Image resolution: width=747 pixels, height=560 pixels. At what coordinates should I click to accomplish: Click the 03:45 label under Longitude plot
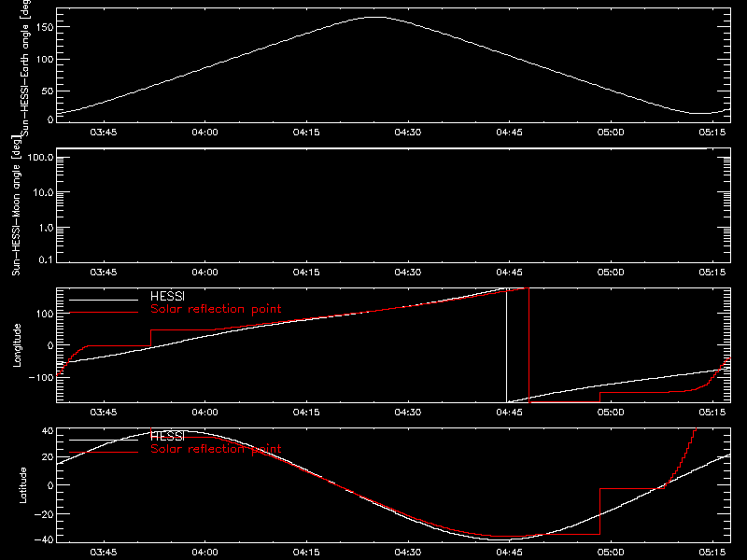click(x=104, y=413)
